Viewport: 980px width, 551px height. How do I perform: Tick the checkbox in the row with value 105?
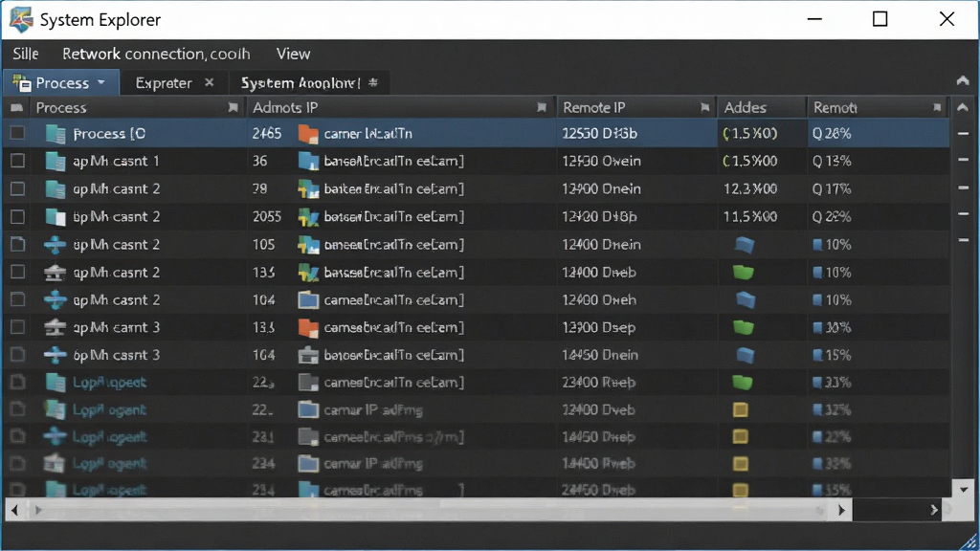17,244
